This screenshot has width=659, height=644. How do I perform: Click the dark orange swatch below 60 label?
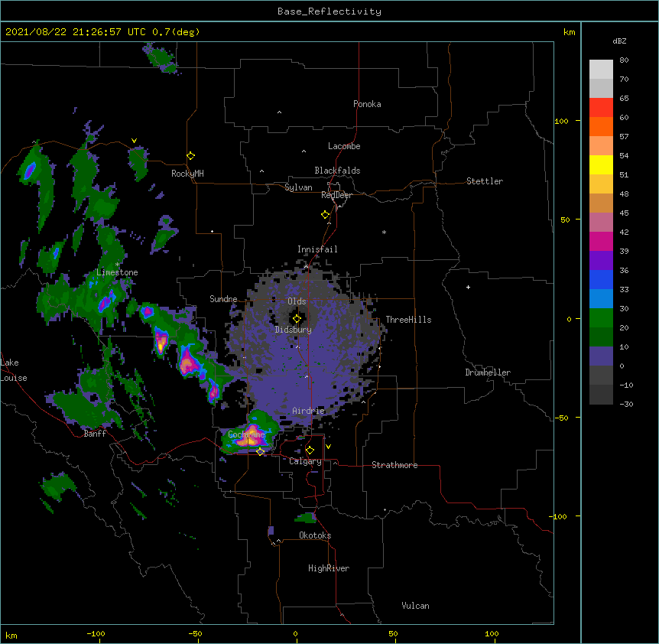tap(601, 126)
